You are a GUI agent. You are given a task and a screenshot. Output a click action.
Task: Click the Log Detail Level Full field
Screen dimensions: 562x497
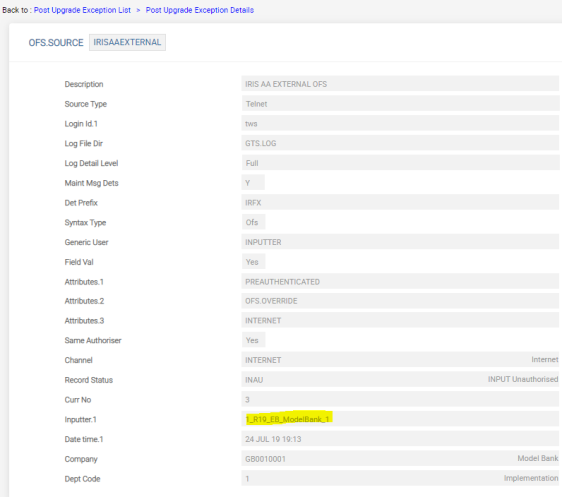click(400, 163)
